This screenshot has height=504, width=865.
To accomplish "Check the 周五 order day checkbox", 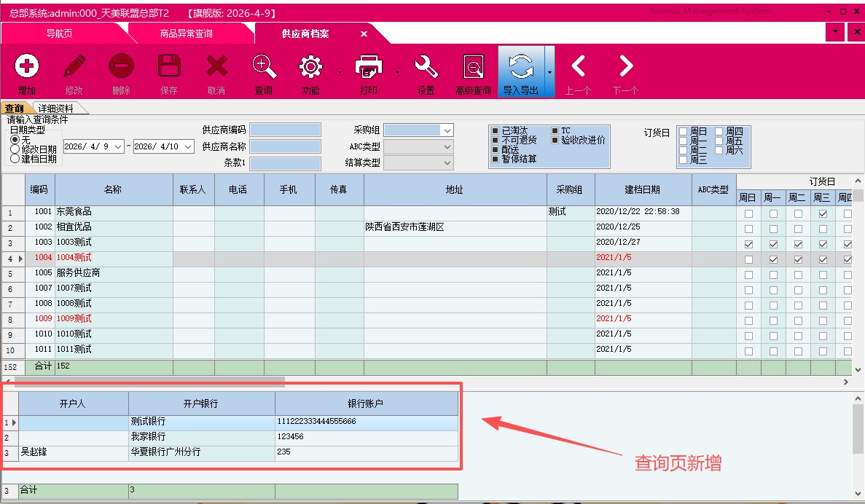I will [x=719, y=141].
